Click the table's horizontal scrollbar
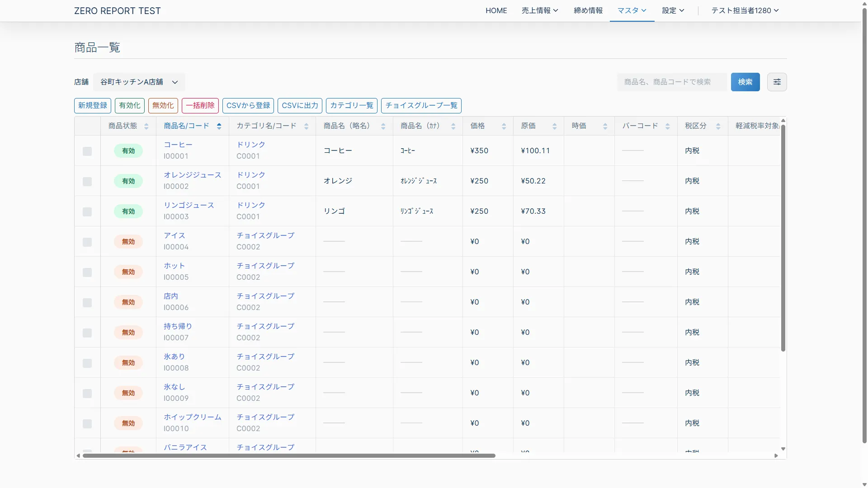 (x=289, y=455)
